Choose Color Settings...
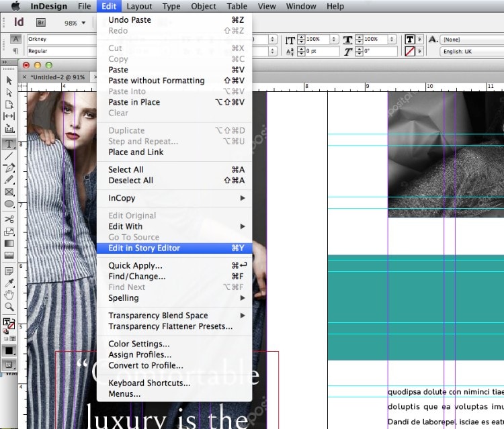The width and height of the screenshot is (504, 429). 174,344
